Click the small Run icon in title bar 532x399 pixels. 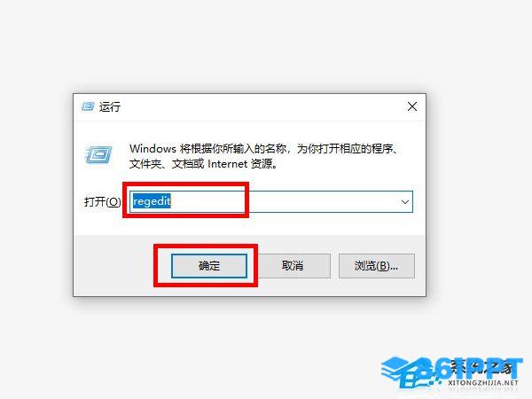(88, 106)
